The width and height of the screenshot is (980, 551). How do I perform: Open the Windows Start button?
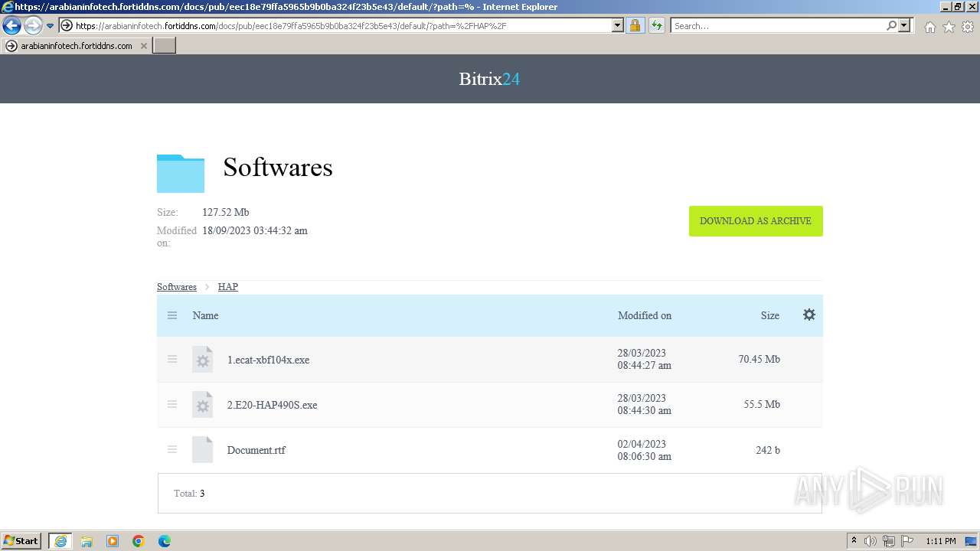21,541
